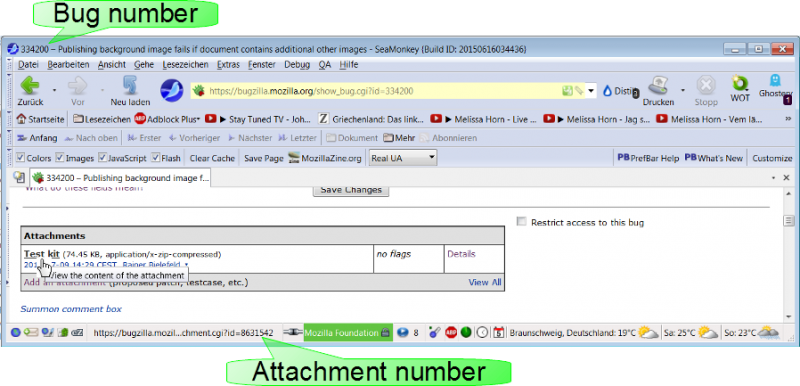Open the Ansicht menu
800x386 pixels.
[112, 65]
